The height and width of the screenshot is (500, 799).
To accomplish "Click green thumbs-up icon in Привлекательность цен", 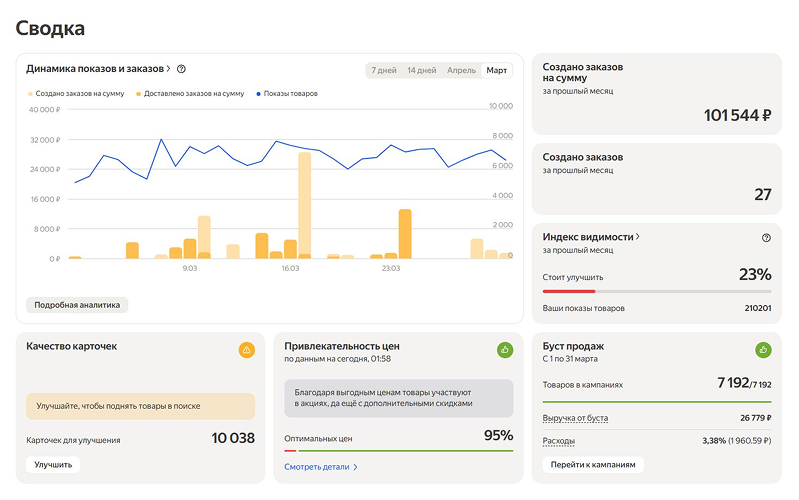I will click(x=505, y=350).
